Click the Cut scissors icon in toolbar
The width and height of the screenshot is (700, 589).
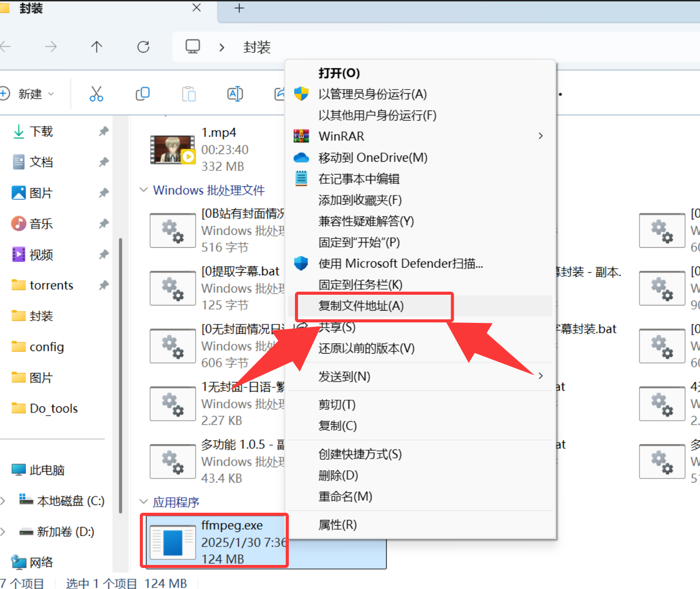pyautogui.click(x=96, y=94)
